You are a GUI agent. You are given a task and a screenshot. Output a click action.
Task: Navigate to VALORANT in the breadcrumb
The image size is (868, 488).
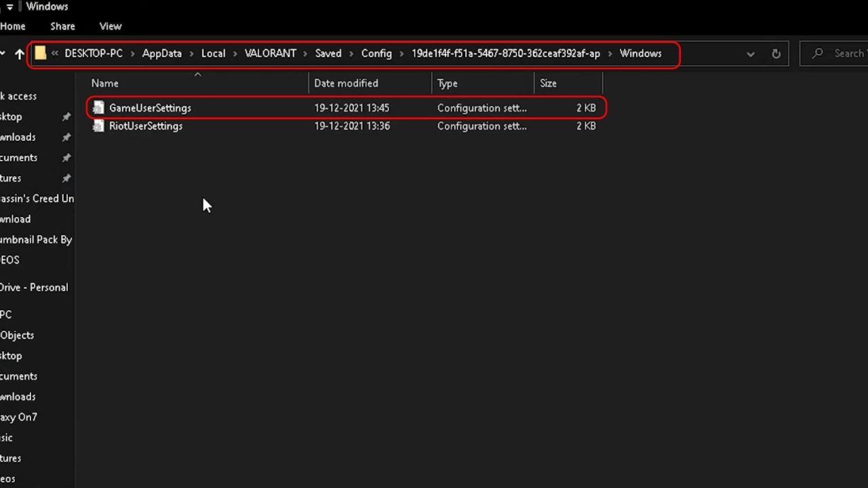271,54
